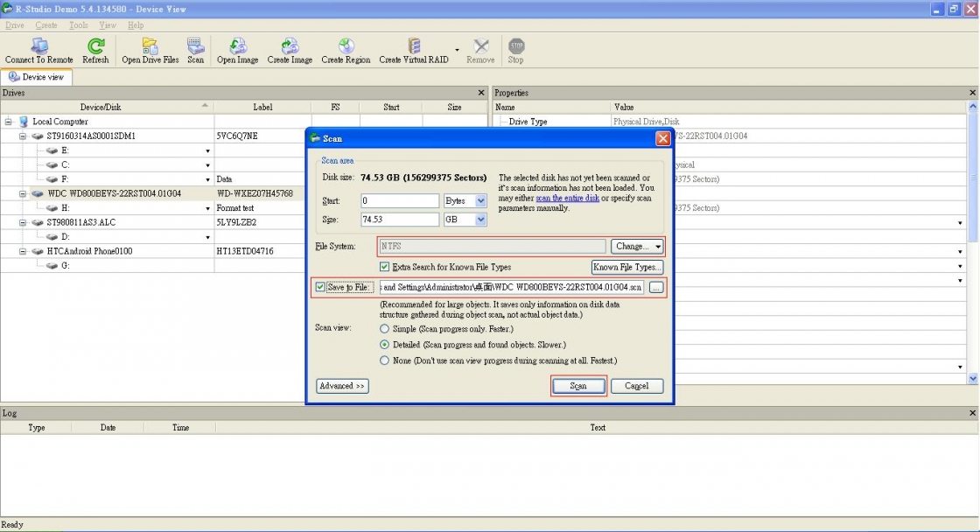Image resolution: width=980 pixels, height=532 pixels.
Task: Collapse the ST9160314AS0001SDM1 drive node
Action: click(x=23, y=136)
